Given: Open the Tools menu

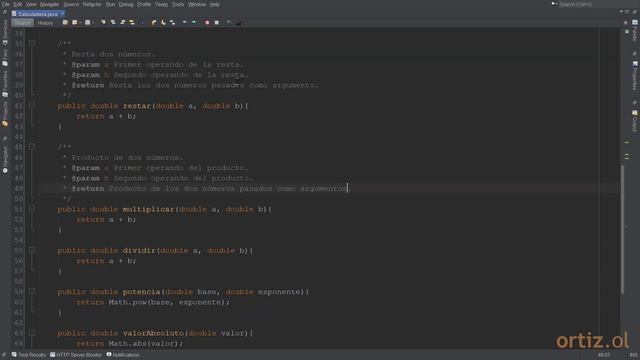Looking at the screenshot, I should click(x=178, y=4).
